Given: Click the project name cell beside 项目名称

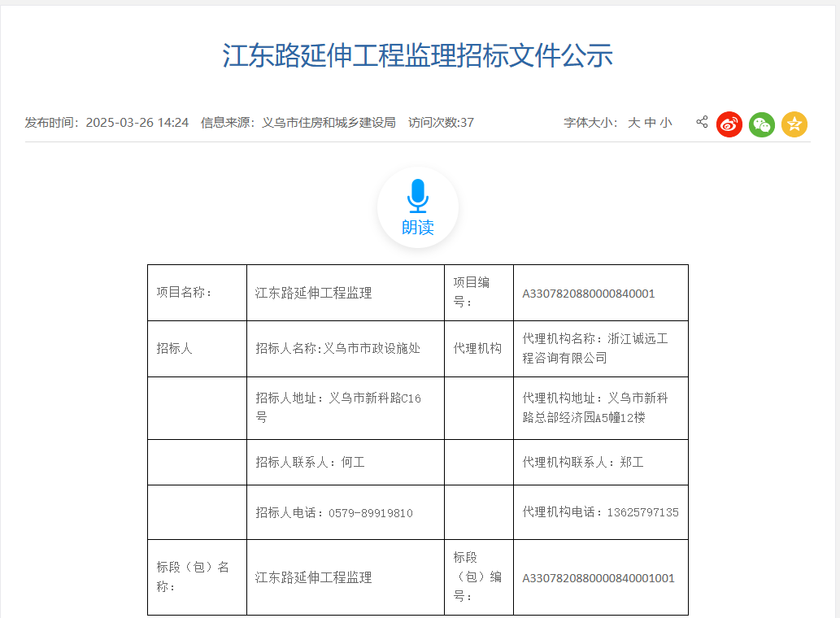Looking at the screenshot, I should pos(346,293).
